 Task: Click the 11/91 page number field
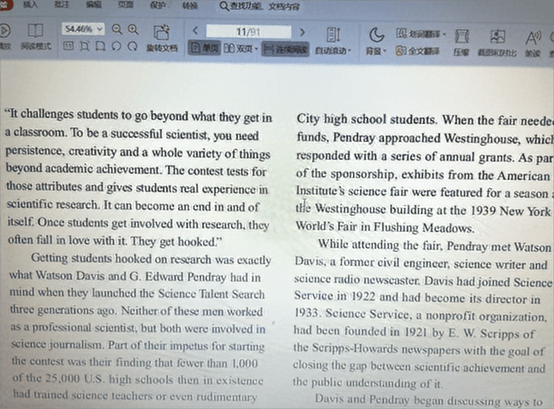point(248,32)
